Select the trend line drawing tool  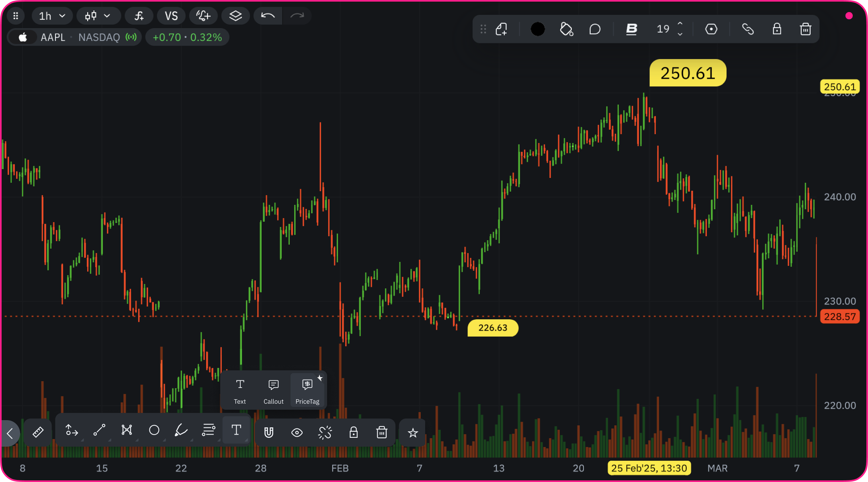point(99,430)
